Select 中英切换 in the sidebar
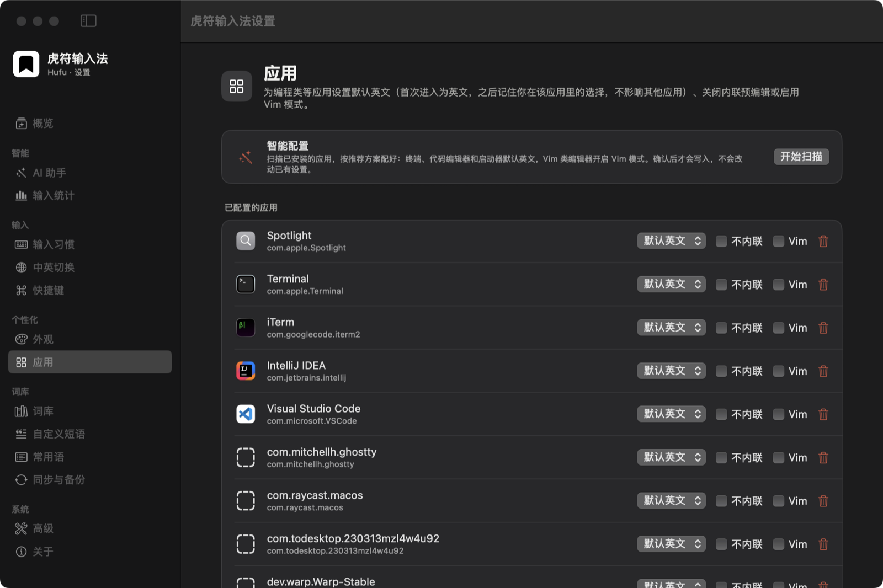Viewport: 883px width, 588px height. pos(90,268)
